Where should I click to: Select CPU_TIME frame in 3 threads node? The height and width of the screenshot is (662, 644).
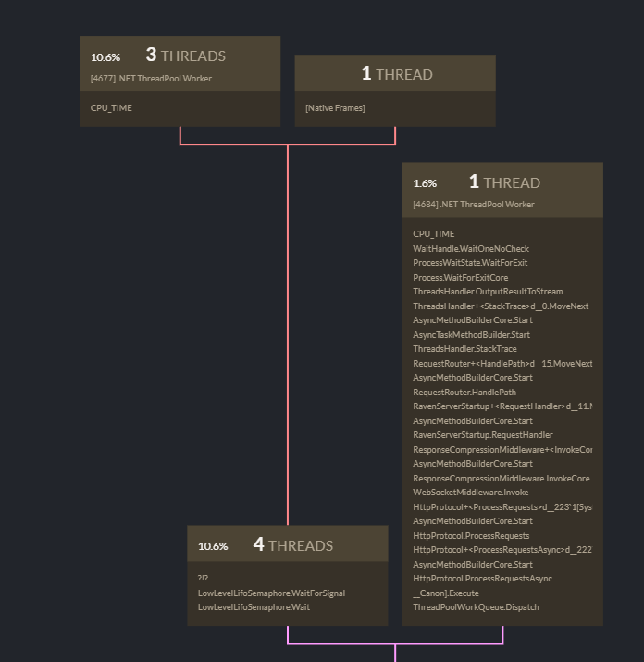point(111,108)
